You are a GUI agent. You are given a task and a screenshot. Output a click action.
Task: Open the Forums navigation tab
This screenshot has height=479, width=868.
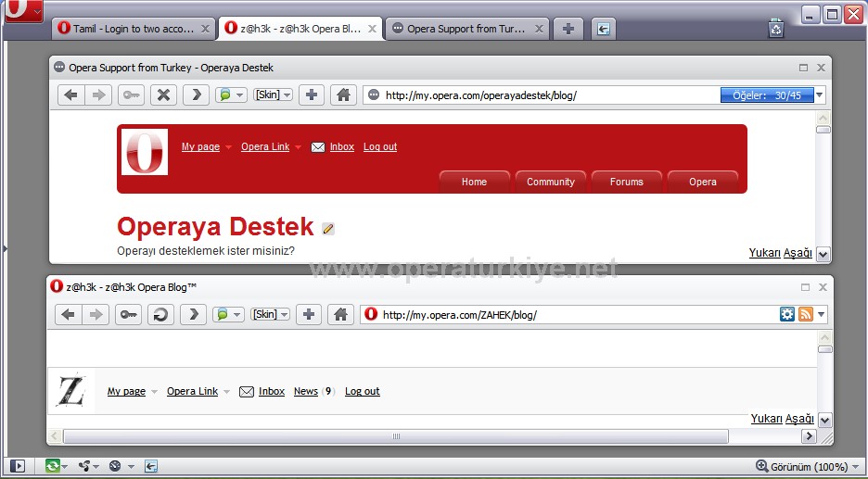[x=627, y=182]
